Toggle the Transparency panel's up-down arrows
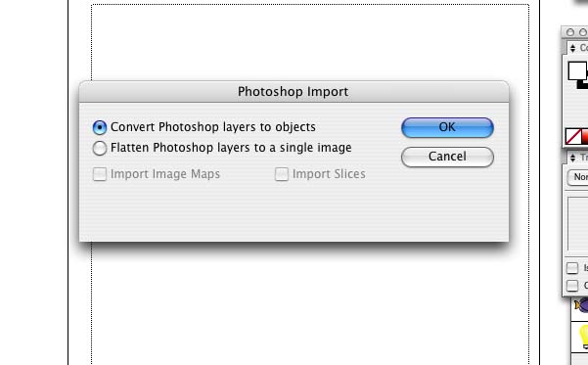Image resolution: width=588 pixels, height=365 pixels. 572,158
